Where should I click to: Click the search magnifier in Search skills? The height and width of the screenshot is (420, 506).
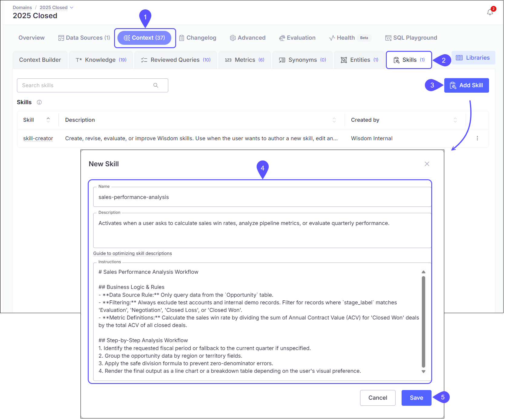156,85
